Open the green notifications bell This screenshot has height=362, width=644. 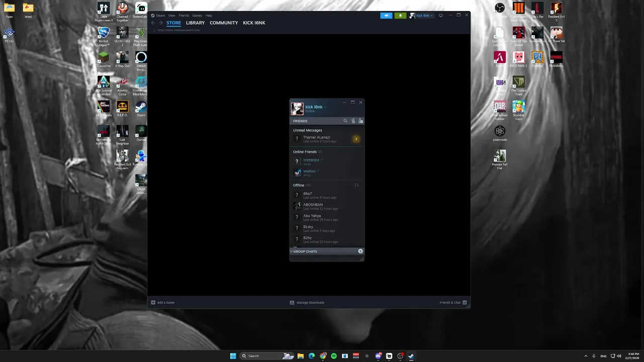(400, 16)
